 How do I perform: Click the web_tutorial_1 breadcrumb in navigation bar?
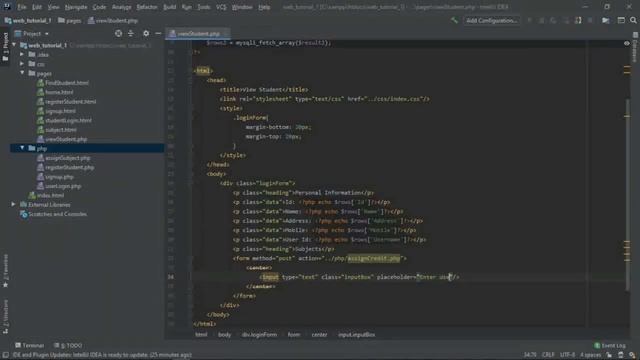point(28,20)
